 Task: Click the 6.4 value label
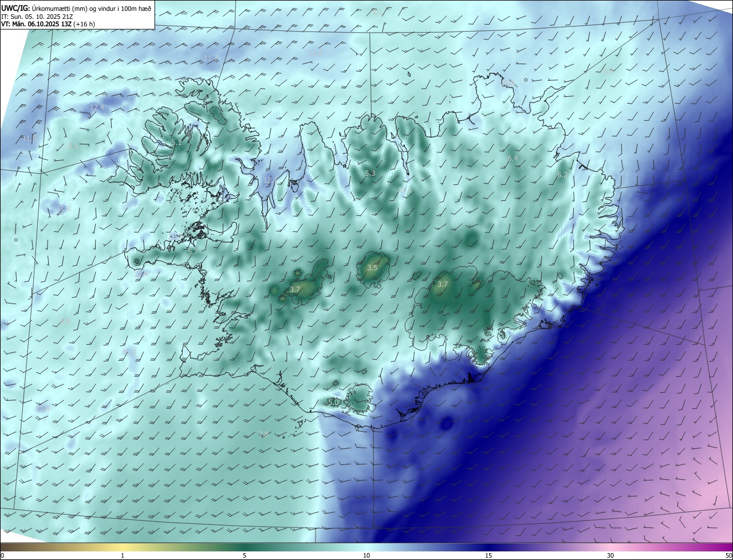tap(513, 158)
